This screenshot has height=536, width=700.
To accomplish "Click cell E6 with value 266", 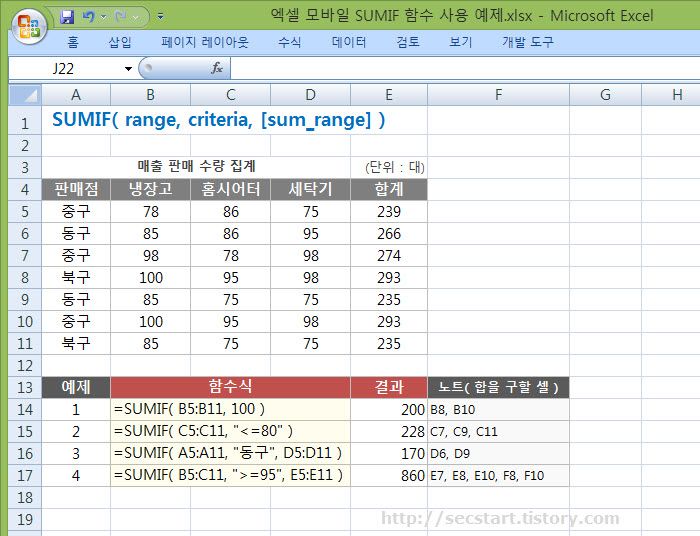I will click(x=389, y=233).
